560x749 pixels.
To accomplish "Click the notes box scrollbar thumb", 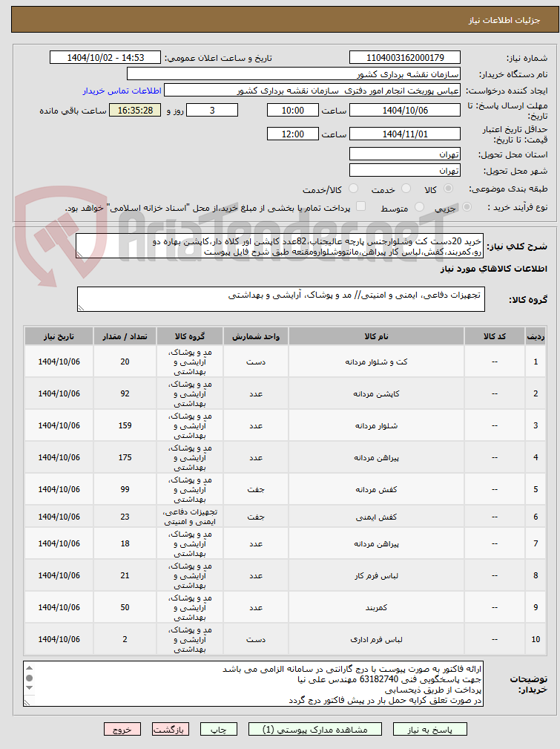I will point(29,678).
